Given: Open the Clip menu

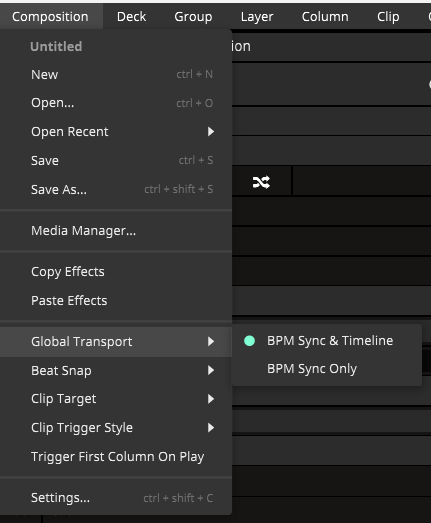Looking at the screenshot, I should tap(388, 16).
